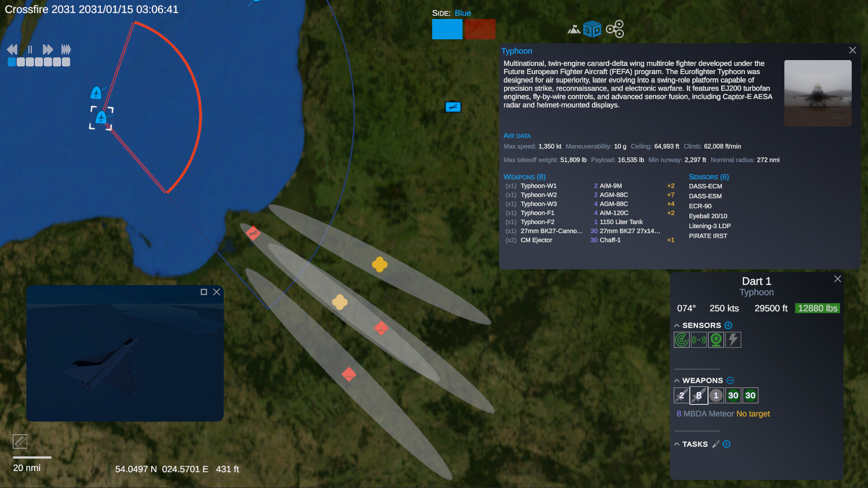Click the ruler measurement tool at bottom left
This screenshot has width=868, height=488.
(19, 441)
